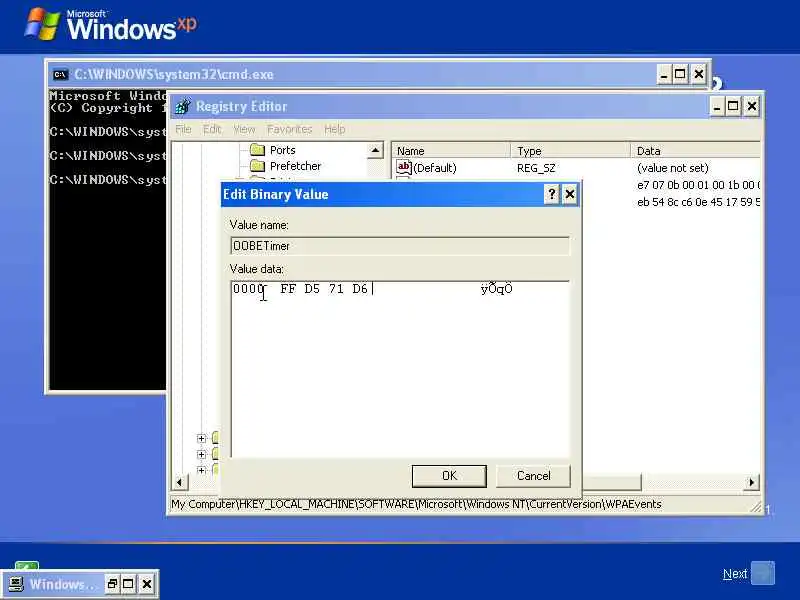Select the Ports folder in registry tree

[x=282, y=150]
